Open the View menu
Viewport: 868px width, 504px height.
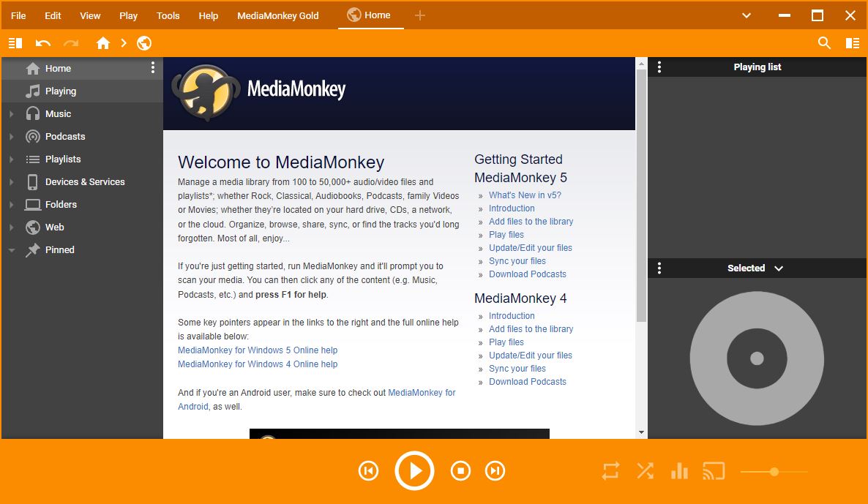coord(90,15)
